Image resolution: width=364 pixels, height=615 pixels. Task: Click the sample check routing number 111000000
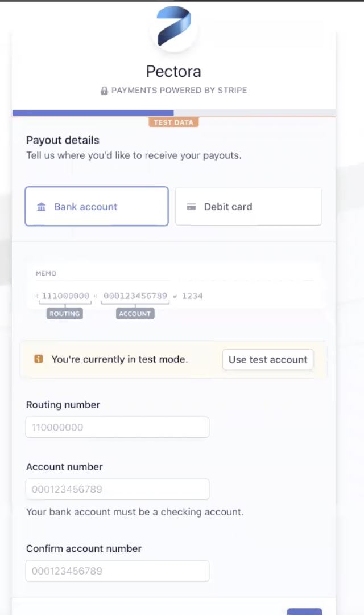pyautogui.click(x=65, y=296)
